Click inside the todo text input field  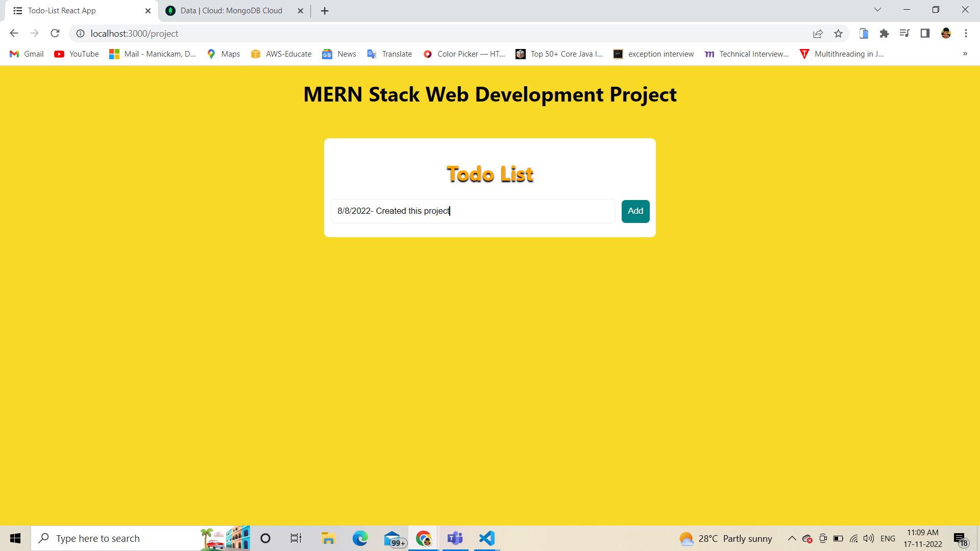click(x=472, y=211)
